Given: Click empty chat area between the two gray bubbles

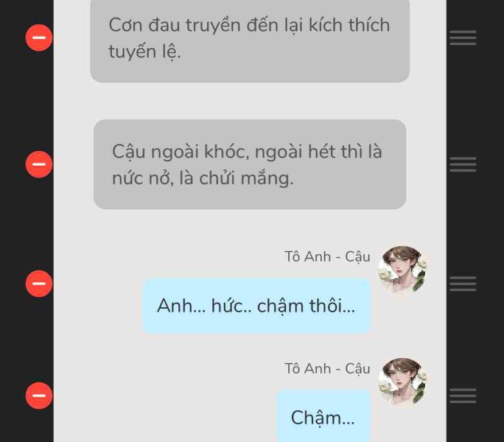Looking at the screenshot, I should click(x=250, y=101).
